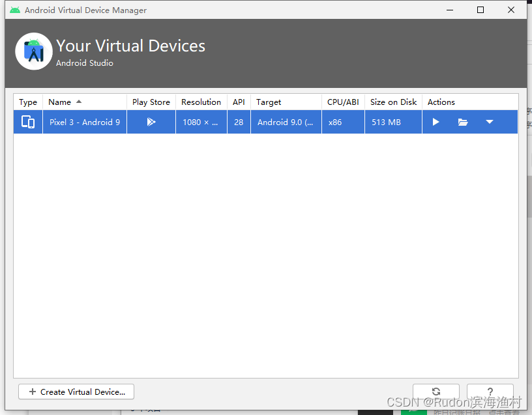This screenshot has width=532, height=415.
Task: Sort by API column header
Action: tap(239, 102)
